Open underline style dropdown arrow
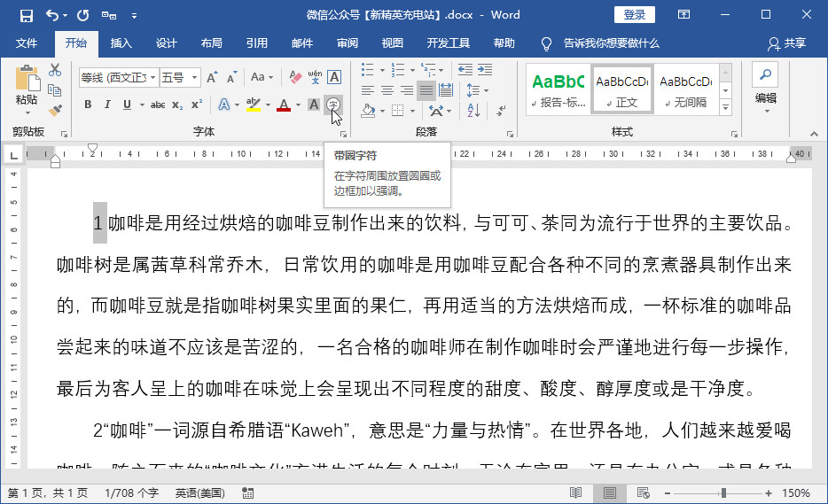The image size is (828, 504). (x=142, y=105)
